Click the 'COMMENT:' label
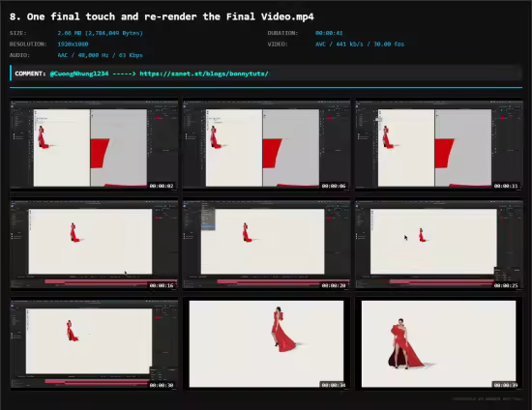The width and height of the screenshot is (532, 410). [x=30, y=73]
